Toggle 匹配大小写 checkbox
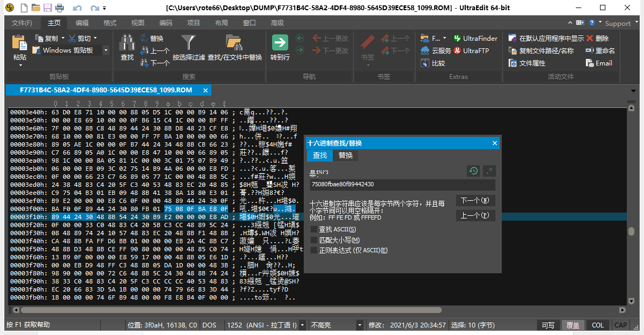This screenshot has height=335, width=644. point(314,240)
